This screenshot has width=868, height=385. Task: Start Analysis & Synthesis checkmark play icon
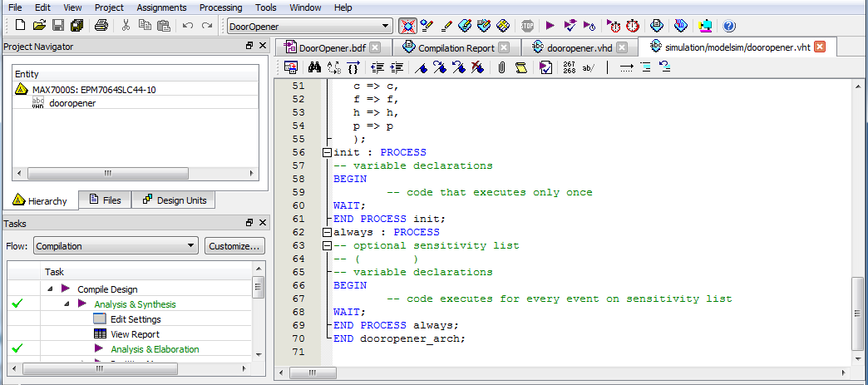pos(570,26)
